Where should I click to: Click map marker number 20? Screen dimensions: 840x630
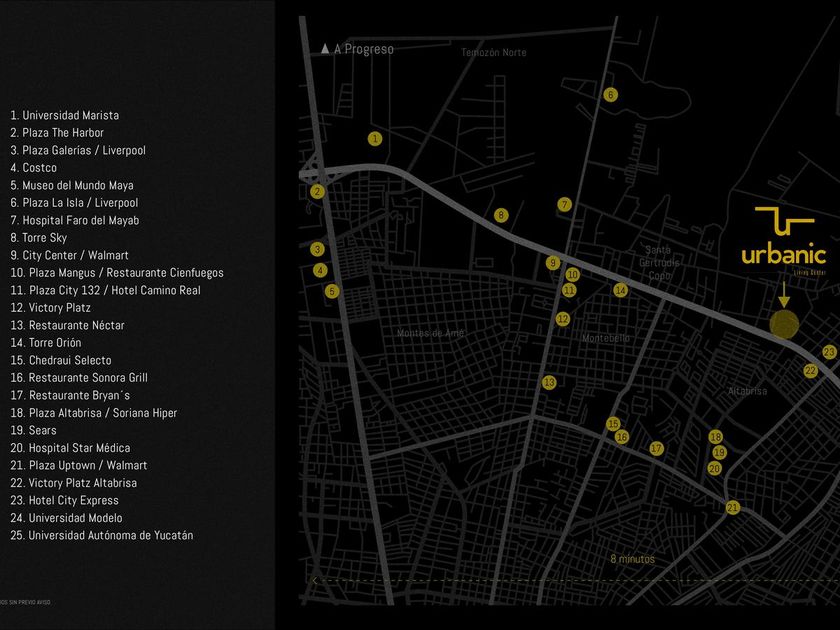point(715,468)
